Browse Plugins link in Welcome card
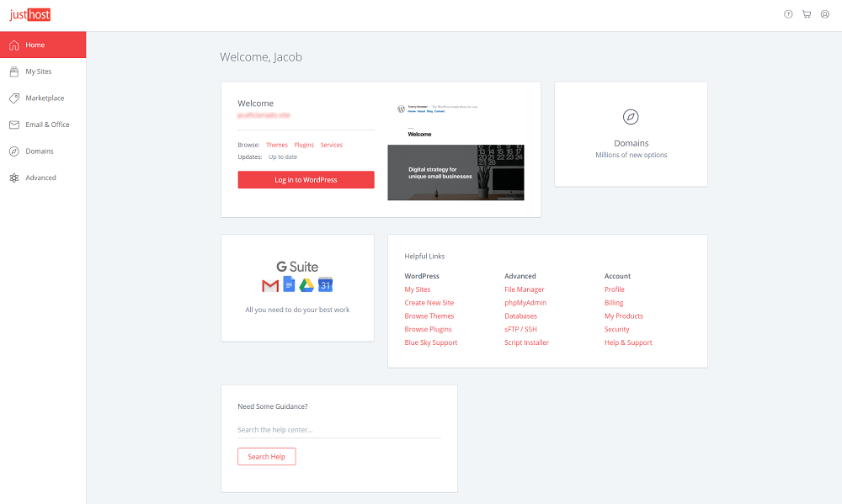 click(304, 145)
